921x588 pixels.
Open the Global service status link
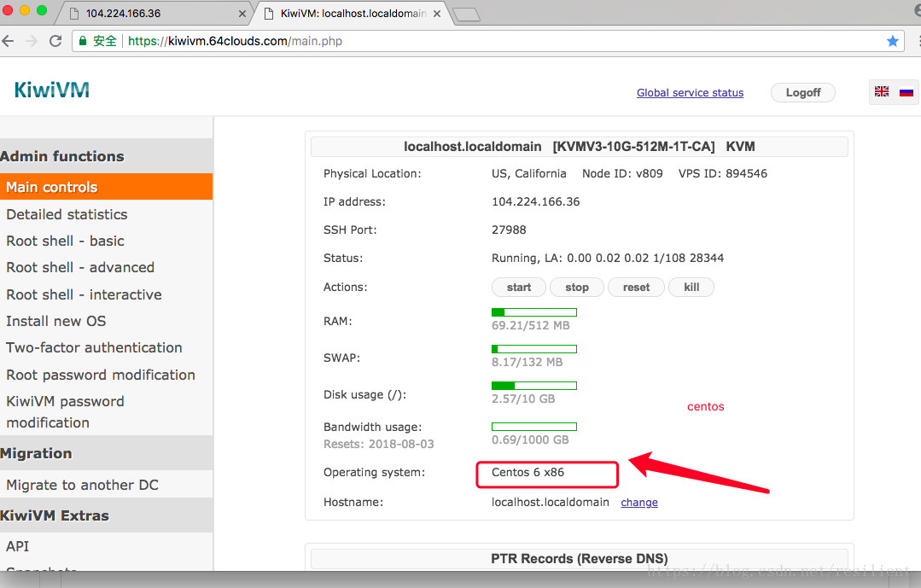[691, 93]
